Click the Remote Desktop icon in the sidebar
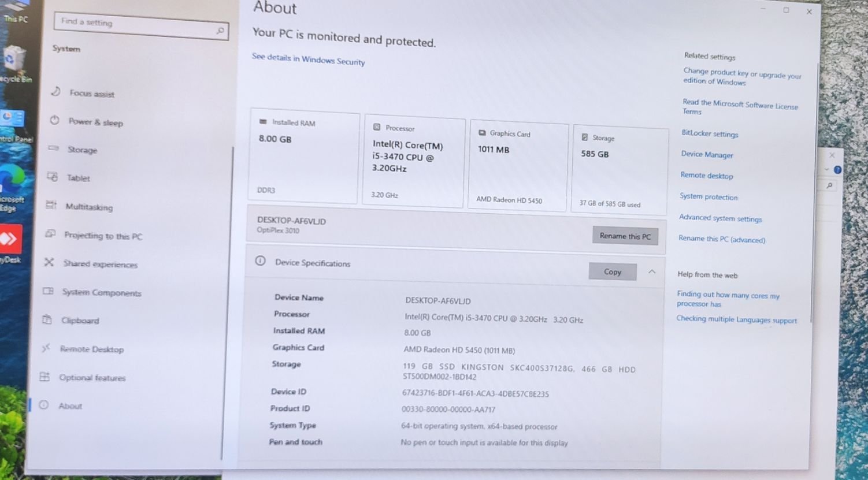868x480 pixels. tap(46, 348)
